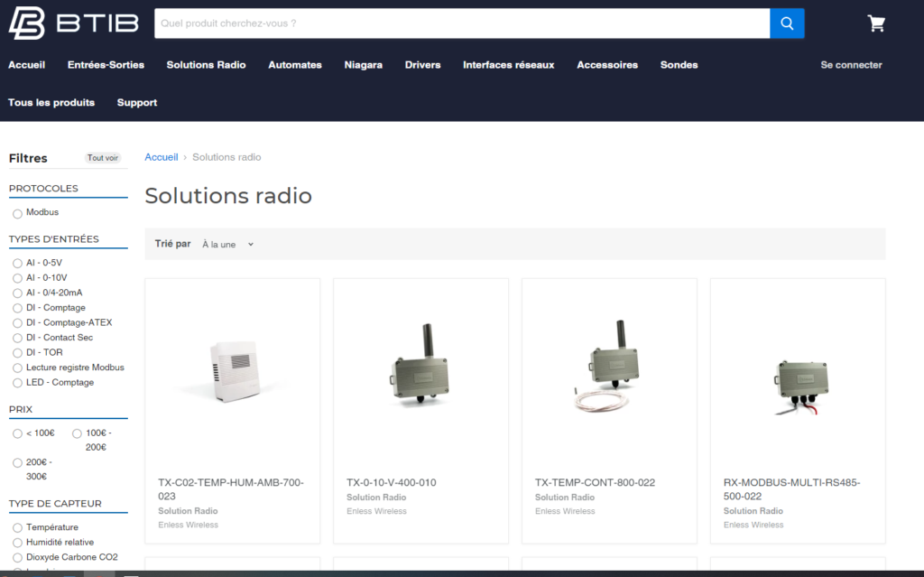Enable the "Humidité relative" sensor filter
The width and height of the screenshot is (924, 577).
click(16, 542)
